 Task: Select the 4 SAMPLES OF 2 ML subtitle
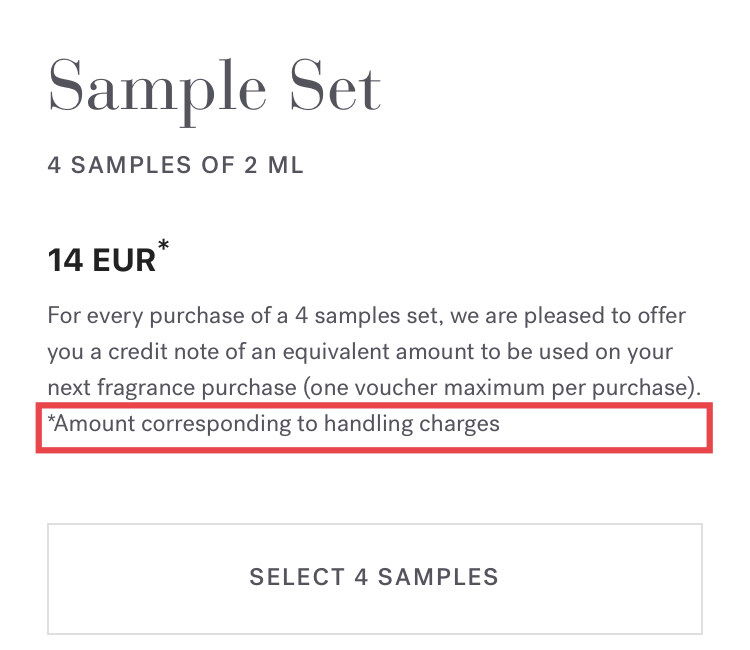pos(176,165)
